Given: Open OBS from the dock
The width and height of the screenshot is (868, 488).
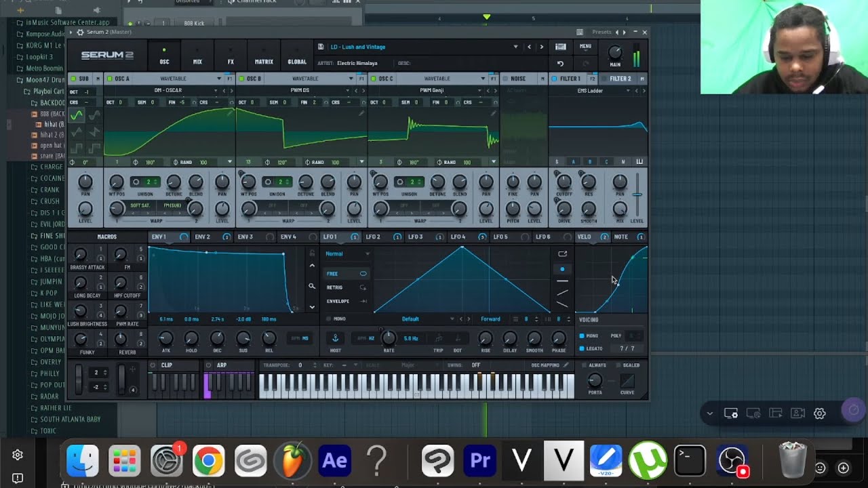Looking at the screenshot, I should (732, 461).
